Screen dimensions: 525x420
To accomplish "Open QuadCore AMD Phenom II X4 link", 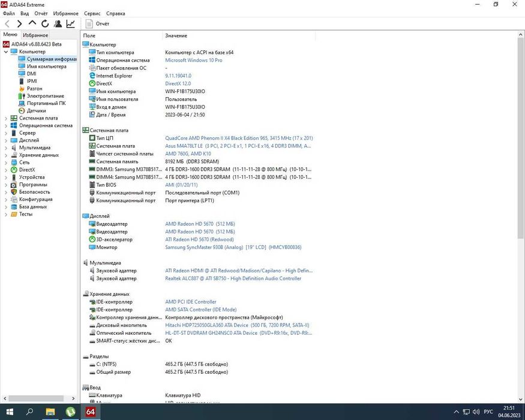I will pos(239,138).
